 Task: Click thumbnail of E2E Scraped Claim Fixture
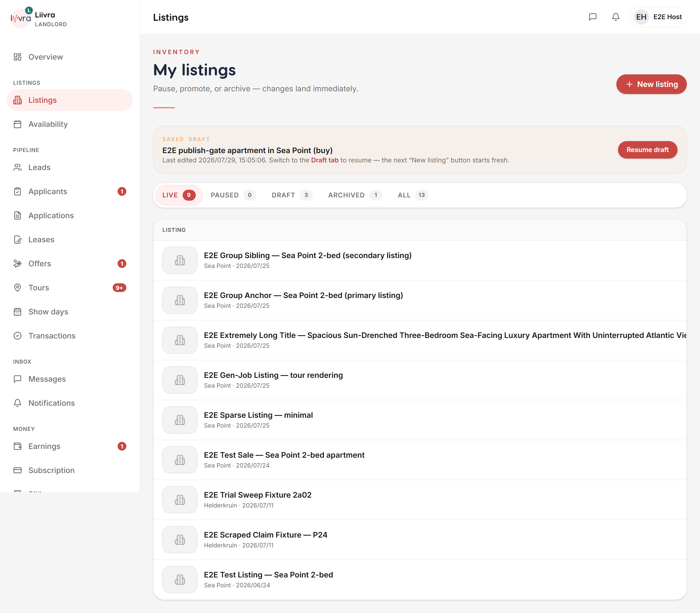pyautogui.click(x=180, y=540)
